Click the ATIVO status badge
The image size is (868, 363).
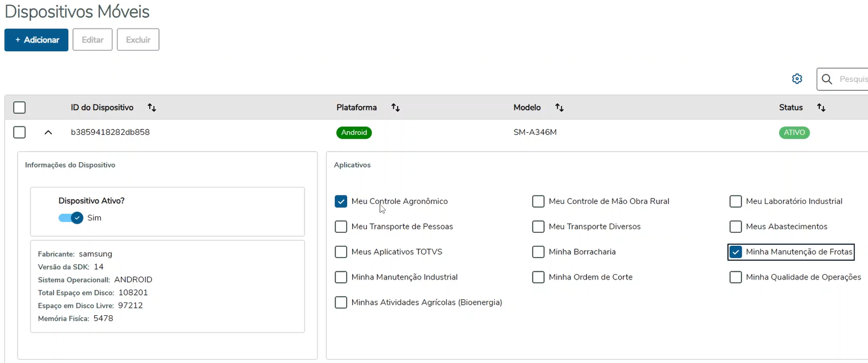(x=794, y=133)
